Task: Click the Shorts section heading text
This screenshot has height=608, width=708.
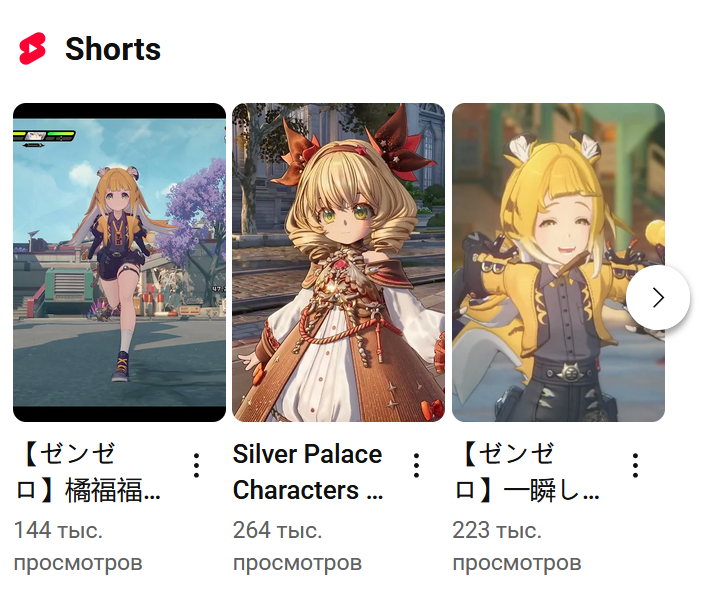Action: coord(113,48)
